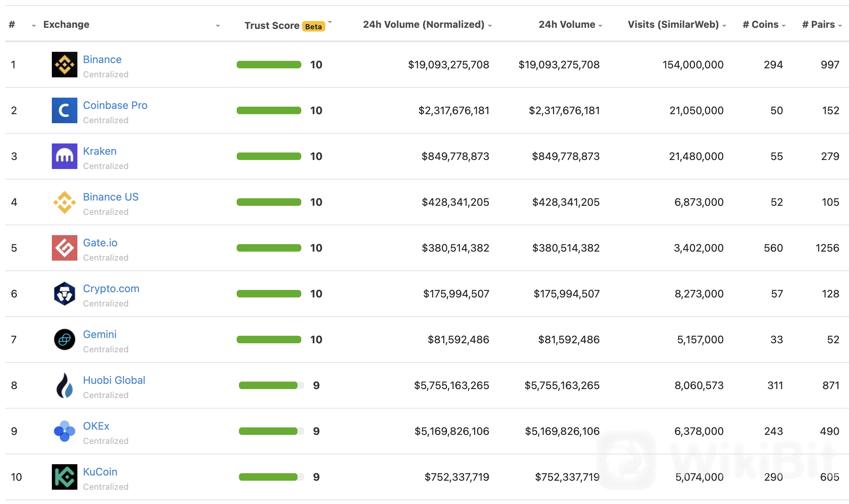Click Huobi Global's trust score bar
This screenshot has width=849, height=504.
[x=271, y=385]
